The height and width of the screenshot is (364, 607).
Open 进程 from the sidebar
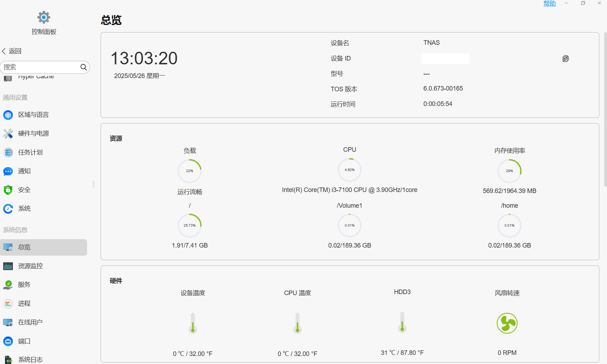click(24, 304)
